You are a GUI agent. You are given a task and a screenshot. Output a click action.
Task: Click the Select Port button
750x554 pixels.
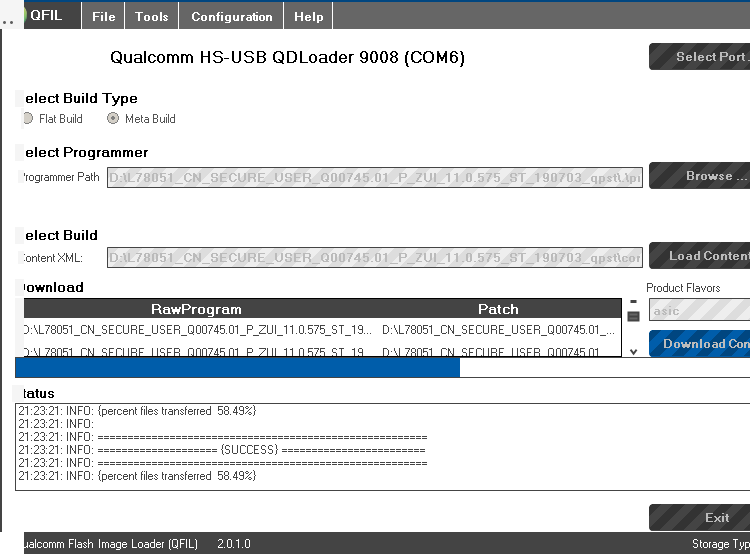(699, 56)
